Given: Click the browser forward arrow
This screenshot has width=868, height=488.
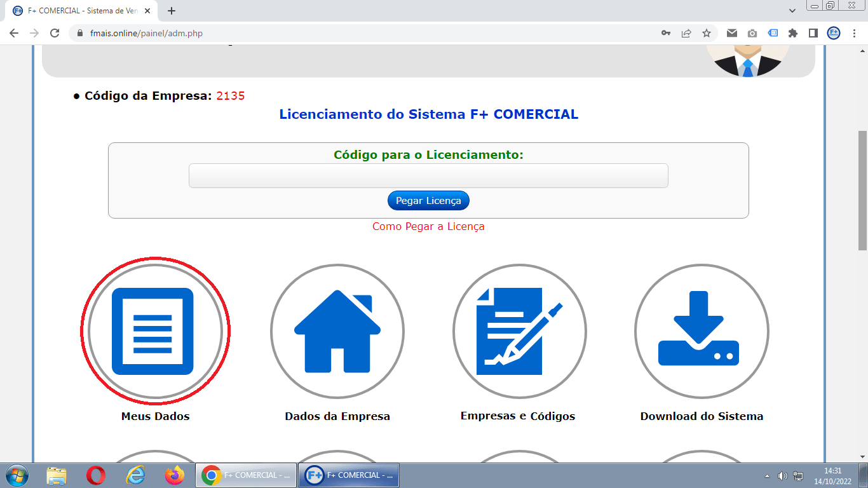Looking at the screenshot, I should 34,33.
